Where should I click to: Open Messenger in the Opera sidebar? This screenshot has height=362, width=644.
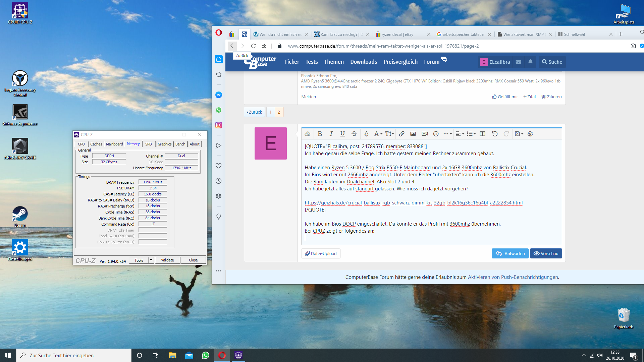[219, 95]
